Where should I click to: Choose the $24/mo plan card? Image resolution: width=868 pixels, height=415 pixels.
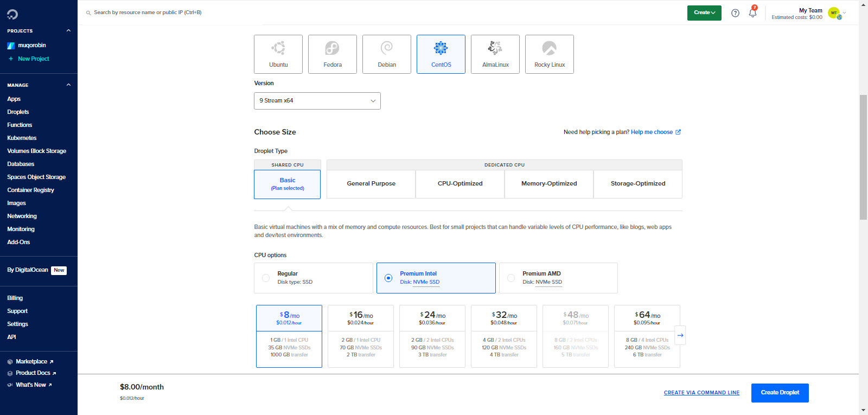click(432, 336)
